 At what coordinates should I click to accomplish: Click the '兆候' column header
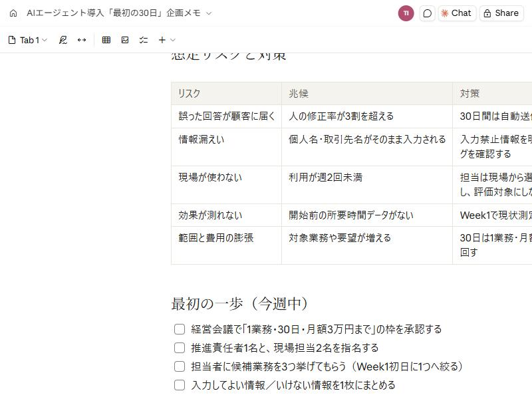(x=367, y=93)
